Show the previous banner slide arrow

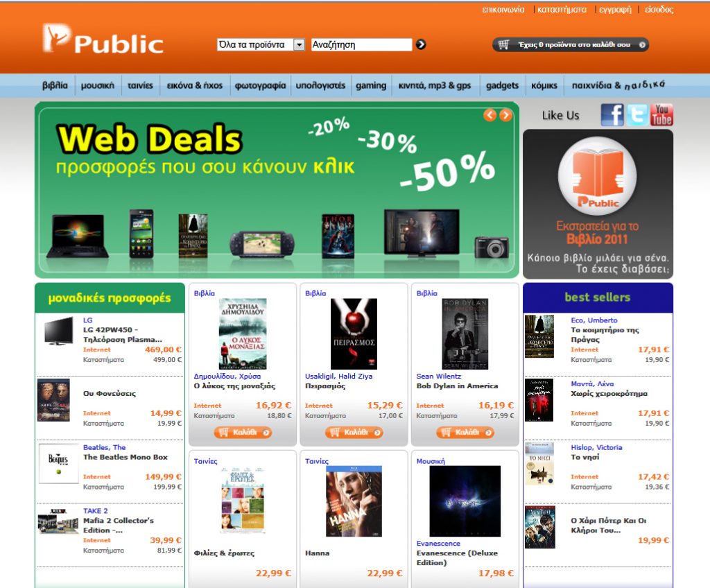tap(490, 115)
